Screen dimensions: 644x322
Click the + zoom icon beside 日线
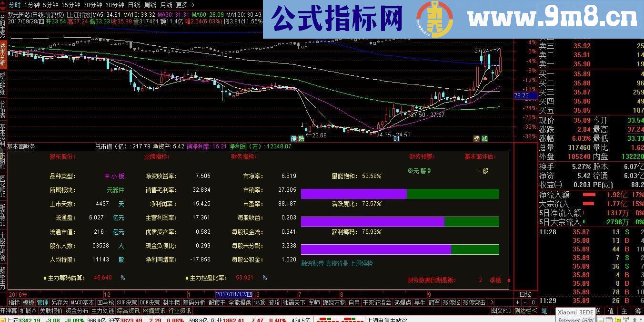click(518, 302)
